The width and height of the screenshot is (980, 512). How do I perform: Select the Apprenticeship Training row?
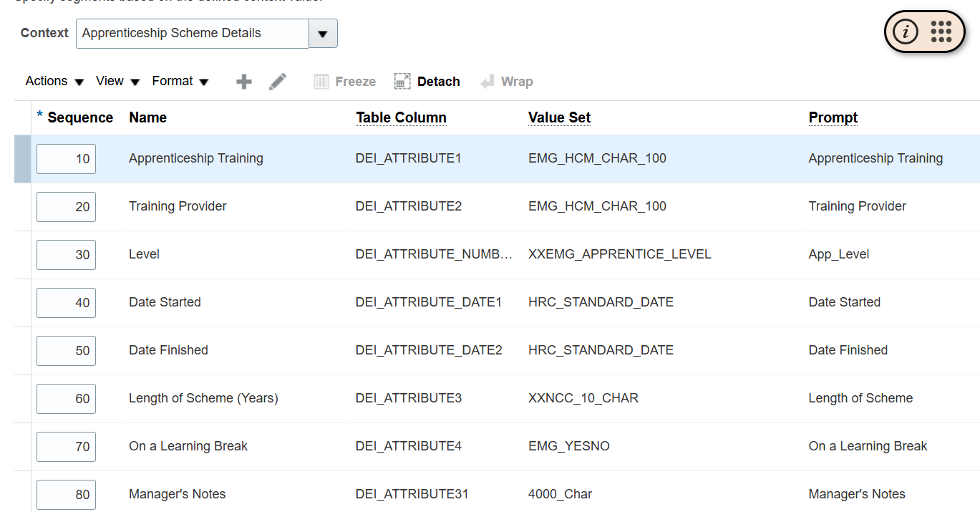pyautogui.click(x=195, y=158)
